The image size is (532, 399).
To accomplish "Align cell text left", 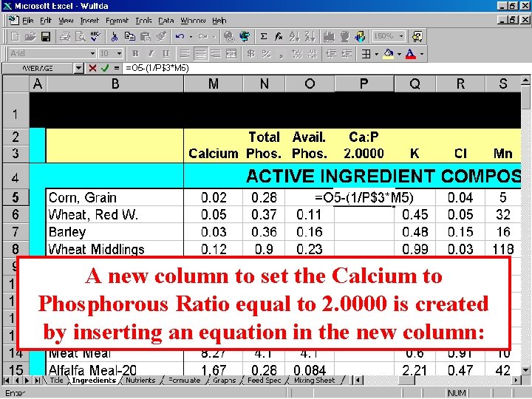I will [185, 54].
